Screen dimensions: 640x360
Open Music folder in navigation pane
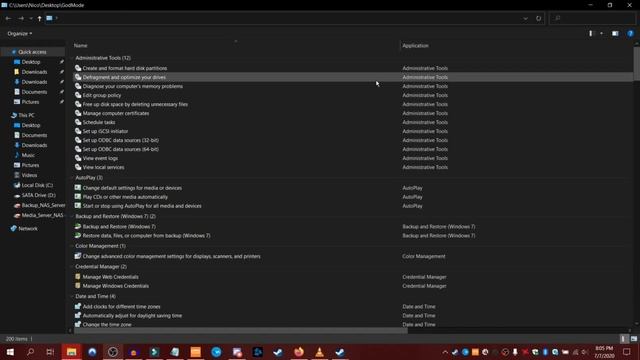tap(28, 155)
